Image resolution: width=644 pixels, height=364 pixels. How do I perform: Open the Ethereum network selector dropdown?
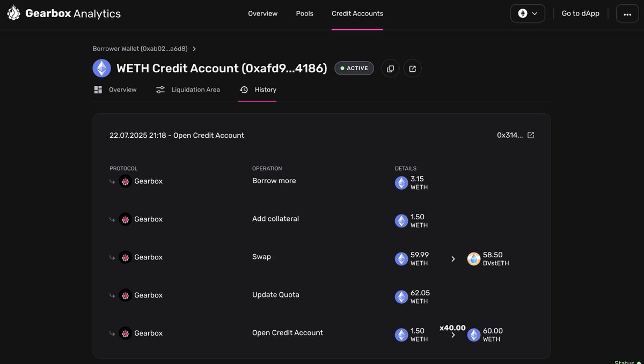(x=528, y=13)
